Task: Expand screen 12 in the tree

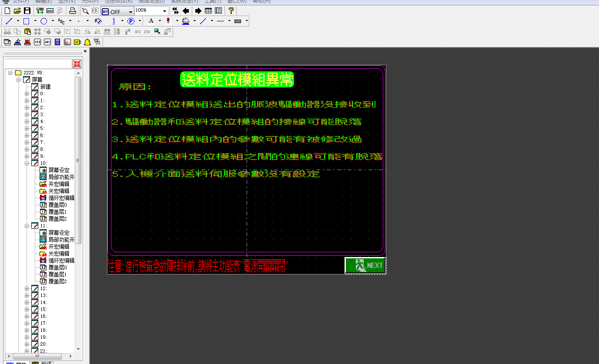Action: tap(27, 288)
